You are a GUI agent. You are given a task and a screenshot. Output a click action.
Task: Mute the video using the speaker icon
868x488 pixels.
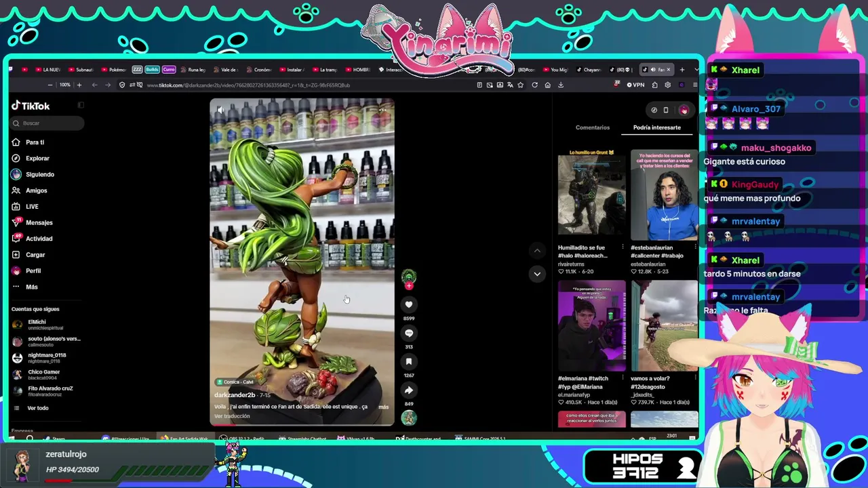[x=220, y=110]
